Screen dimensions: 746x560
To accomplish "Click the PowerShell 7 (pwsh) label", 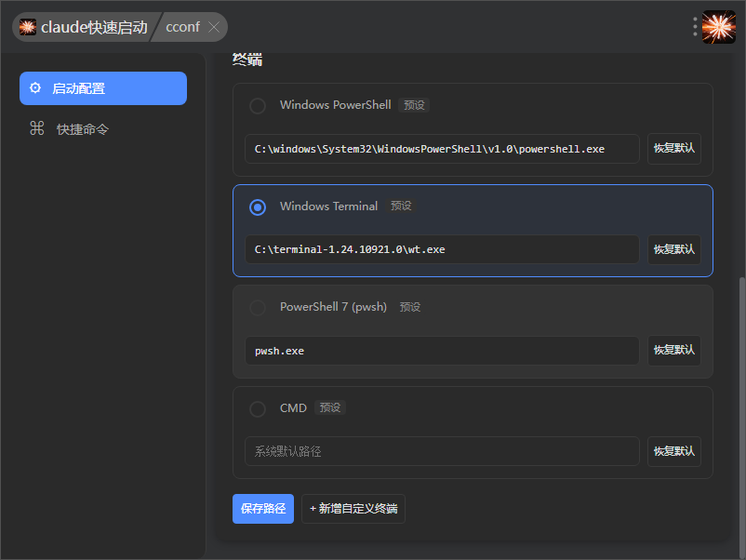I will click(x=333, y=307).
